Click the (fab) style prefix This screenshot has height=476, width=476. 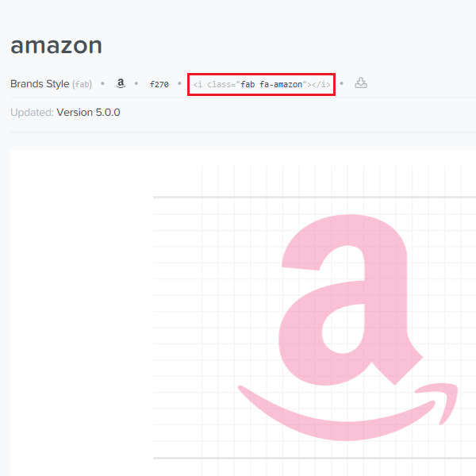[x=82, y=84]
